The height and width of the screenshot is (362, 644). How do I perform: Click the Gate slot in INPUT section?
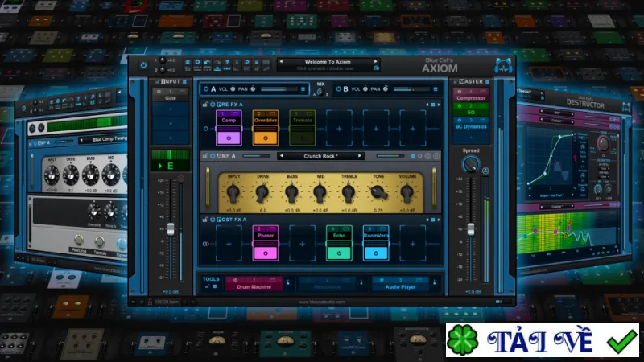(x=171, y=95)
